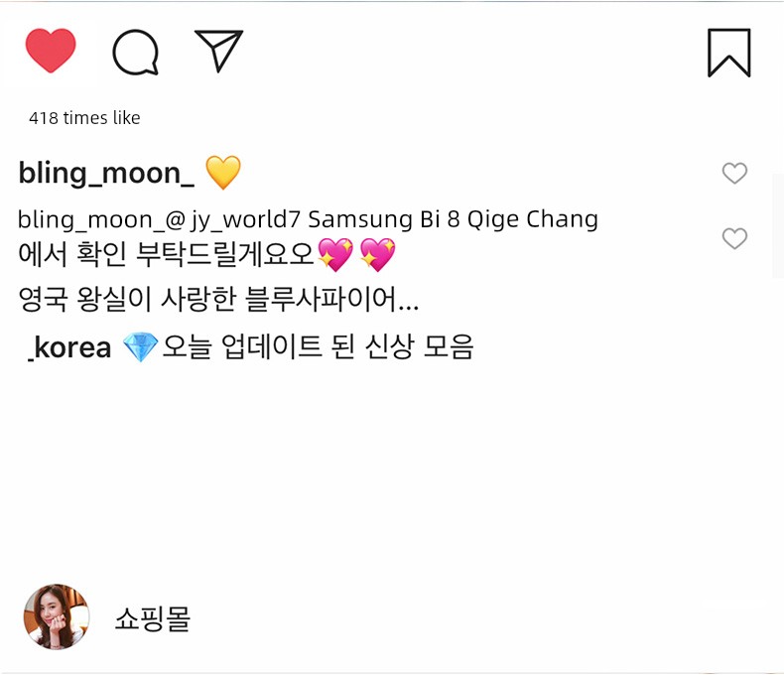
Task: View the 418 likes list
Action: click(84, 118)
